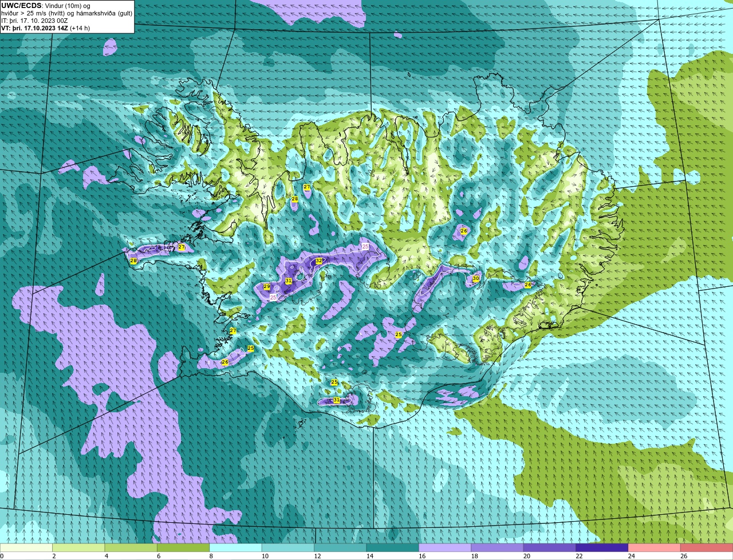Select the 18–20 m/s medium purple legend swatch
Image resolution: width=733 pixels, height=560 pixels.
point(498,547)
